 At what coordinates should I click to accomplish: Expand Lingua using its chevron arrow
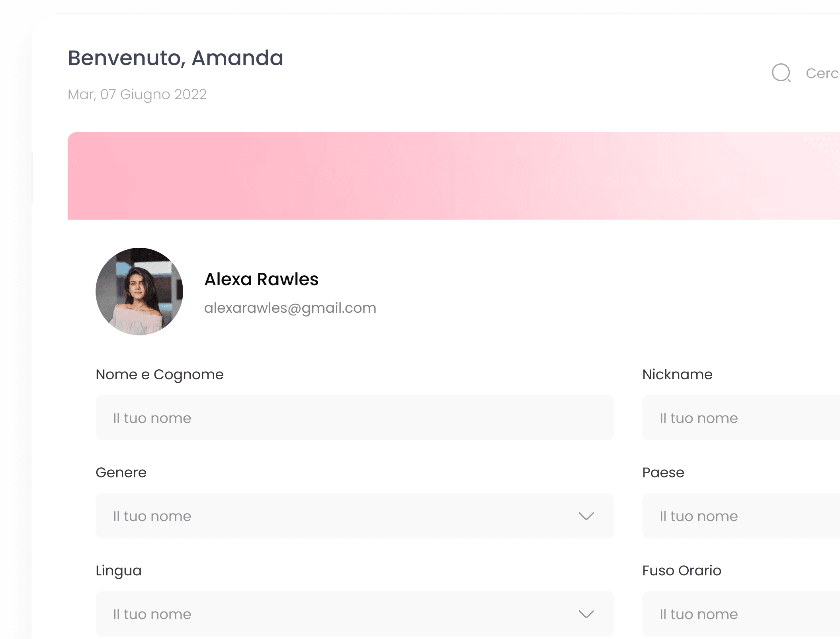pos(586,614)
